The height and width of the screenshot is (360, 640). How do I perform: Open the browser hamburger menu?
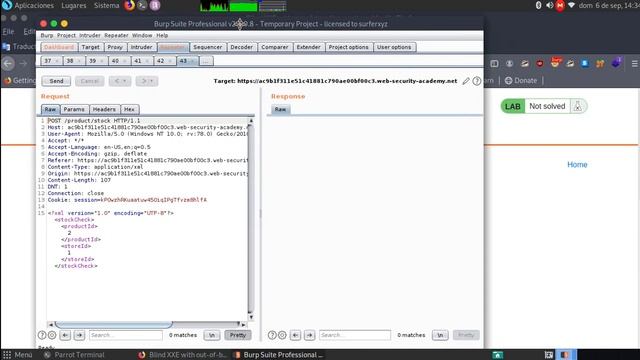coord(635,64)
